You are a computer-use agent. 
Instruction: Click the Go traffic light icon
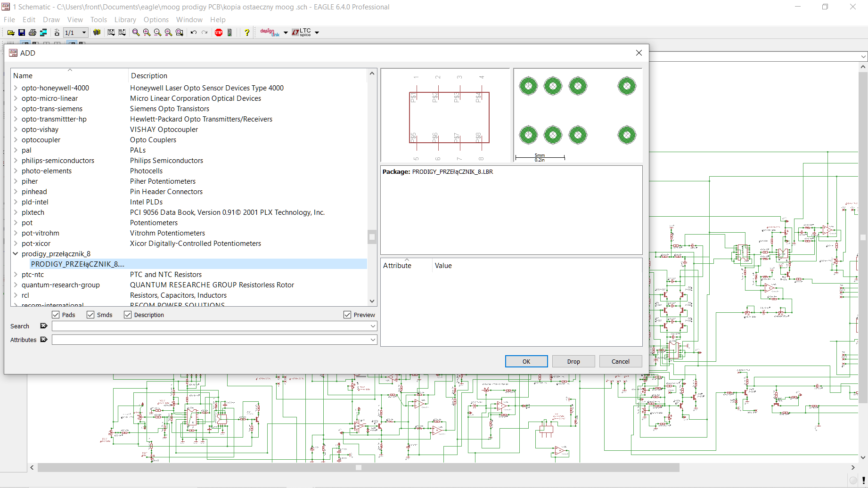(229, 33)
